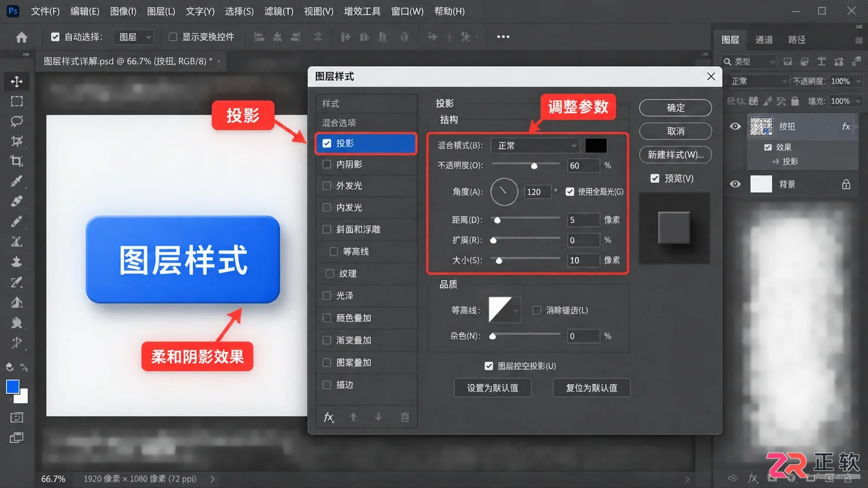868x488 pixels.
Task: Select the Crop tool
Action: tap(17, 161)
